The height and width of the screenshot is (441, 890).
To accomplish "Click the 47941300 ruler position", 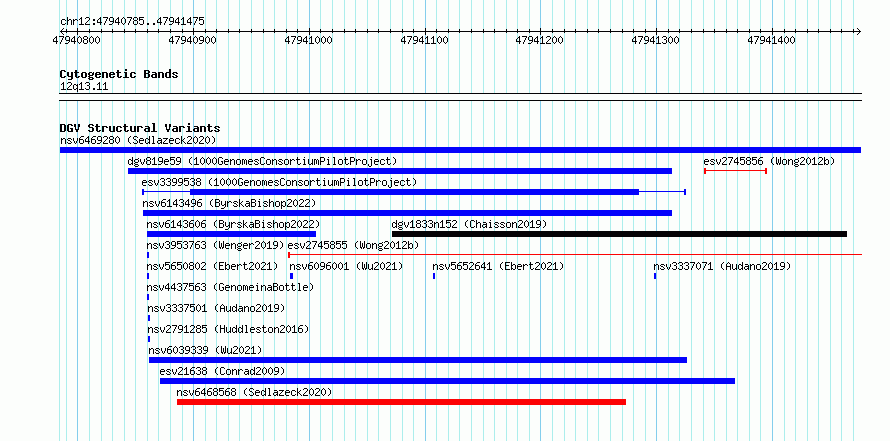I will (656, 41).
